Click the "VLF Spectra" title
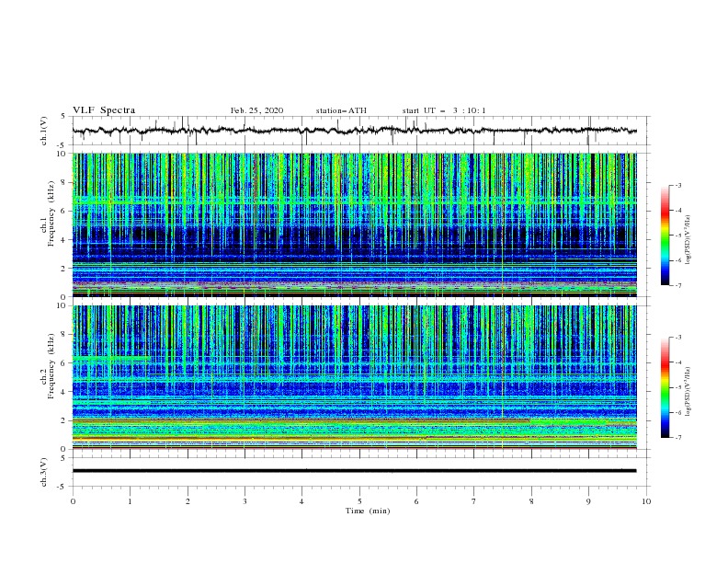The height and width of the screenshot is (563, 728). pyautogui.click(x=104, y=110)
